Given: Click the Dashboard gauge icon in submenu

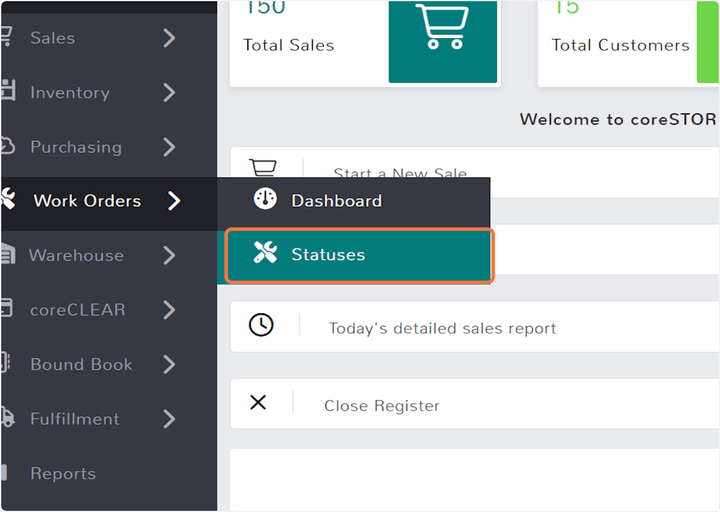Looking at the screenshot, I should (x=265, y=199).
